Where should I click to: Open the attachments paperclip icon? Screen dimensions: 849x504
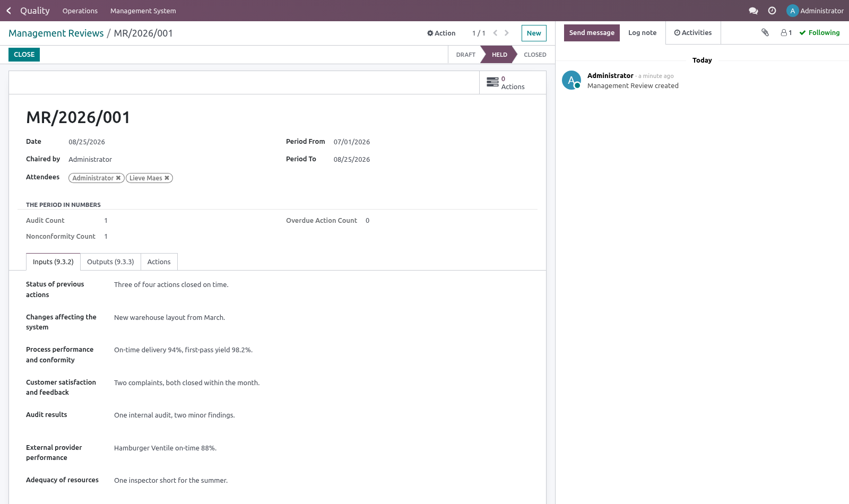pyautogui.click(x=765, y=32)
